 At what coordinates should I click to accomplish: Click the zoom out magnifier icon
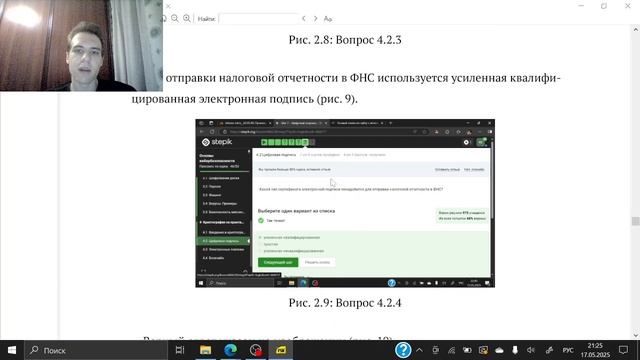[175, 18]
